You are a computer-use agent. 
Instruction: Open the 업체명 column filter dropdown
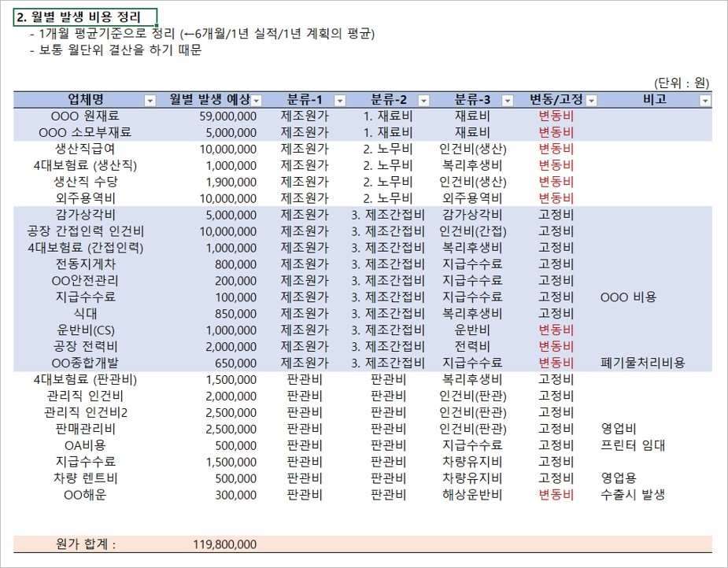click(x=150, y=100)
